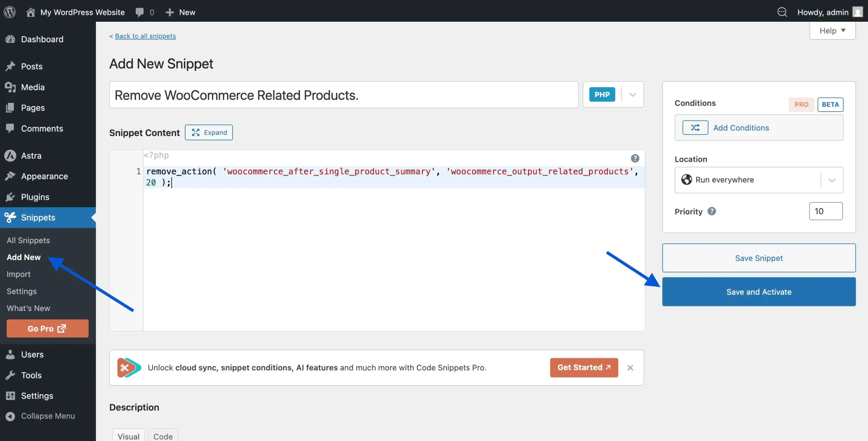Click the globe icon in Location field
868x441 pixels.
(x=687, y=180)
